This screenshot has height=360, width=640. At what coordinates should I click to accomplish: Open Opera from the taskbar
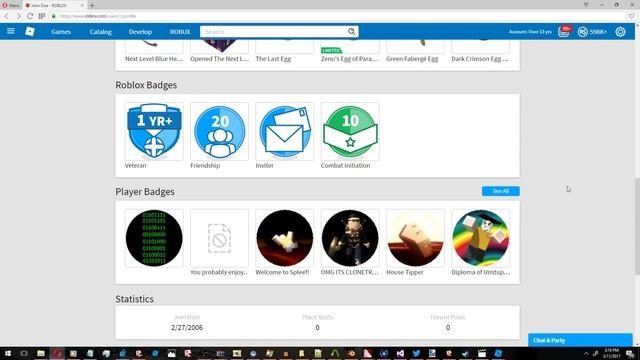pyautogui.click(x=57, y=353)
